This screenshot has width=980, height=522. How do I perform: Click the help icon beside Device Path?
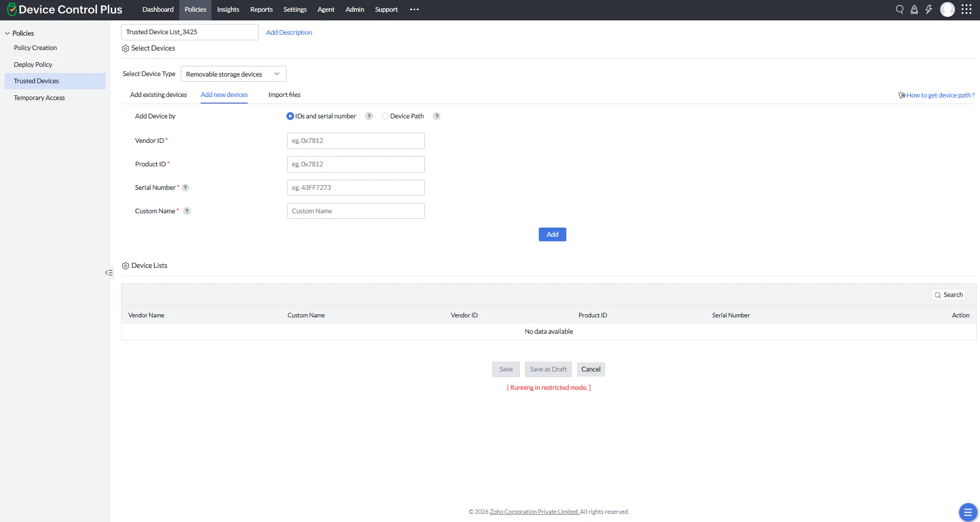437,116
